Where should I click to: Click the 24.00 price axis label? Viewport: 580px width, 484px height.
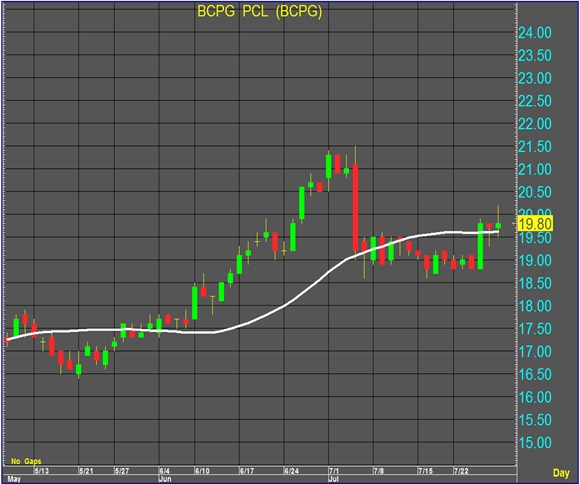(x=535, y=33)
